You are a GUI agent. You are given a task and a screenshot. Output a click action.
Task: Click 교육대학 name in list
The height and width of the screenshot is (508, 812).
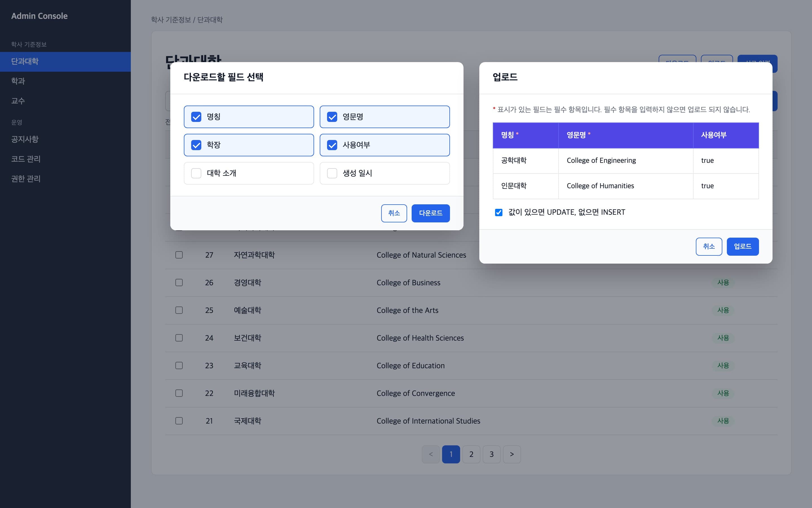pyautogui.click(x=247, y=365)
